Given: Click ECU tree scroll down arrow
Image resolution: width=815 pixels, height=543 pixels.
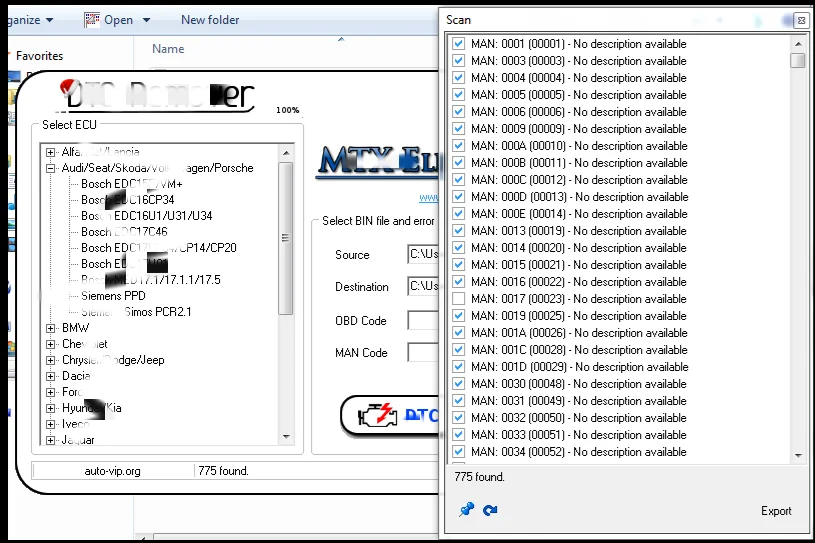Looking at the screenshot, I should point(286,437).
